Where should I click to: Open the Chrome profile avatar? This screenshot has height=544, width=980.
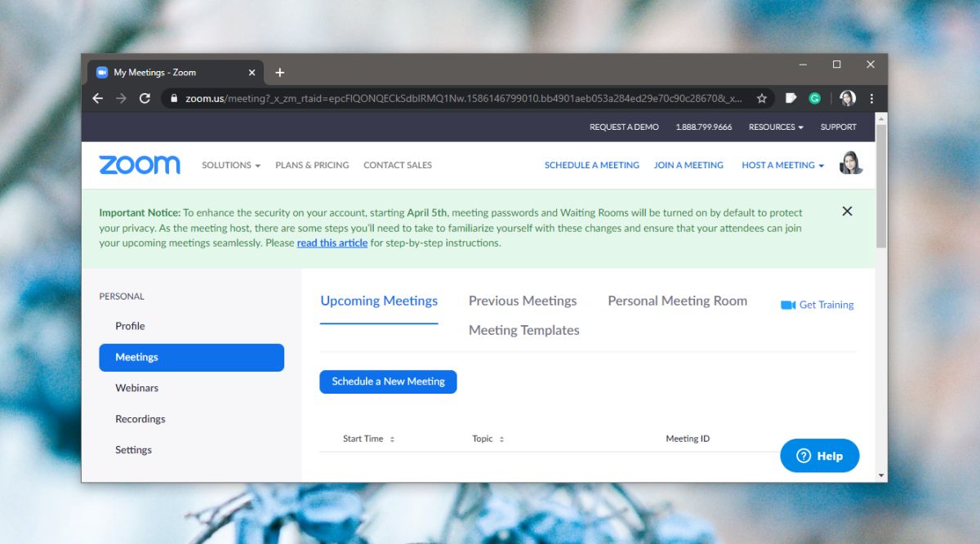click(848, 98)
